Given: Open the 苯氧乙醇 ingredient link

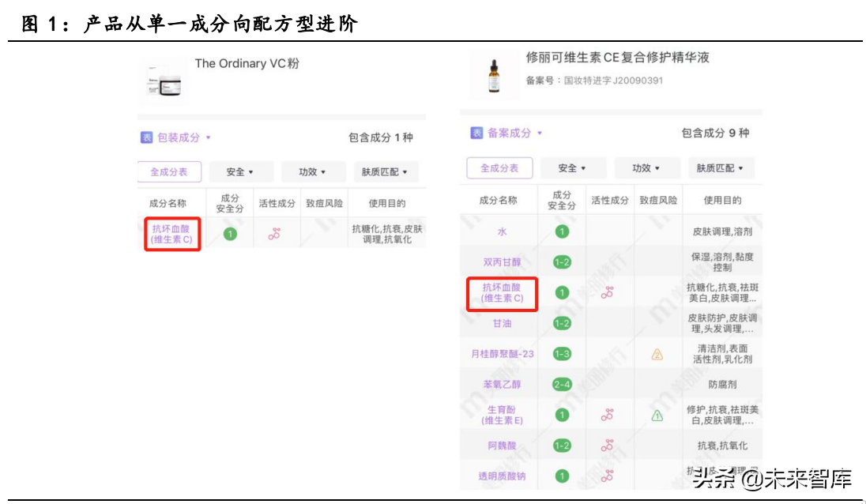Looking at the screenshot, I should [502, 384].
